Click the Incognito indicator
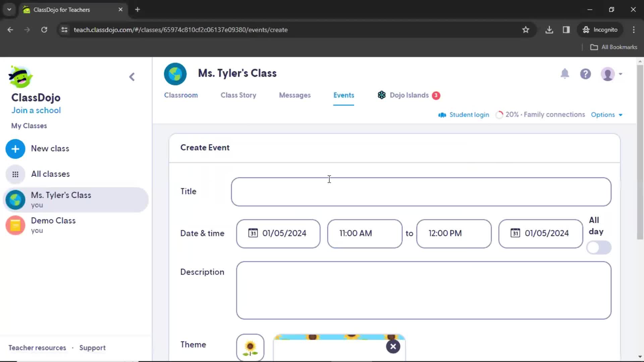This screenshot has height=362, width=644. (600, 30)
